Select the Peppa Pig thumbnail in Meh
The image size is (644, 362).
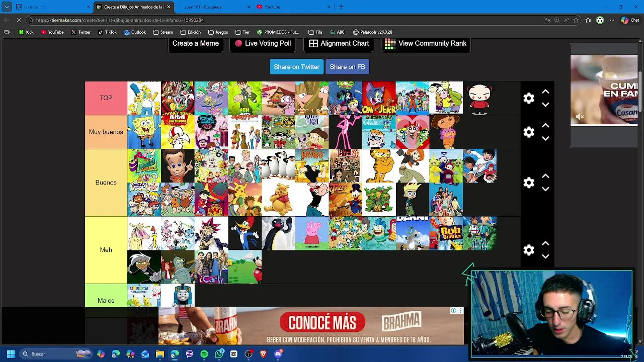[312, 233]
